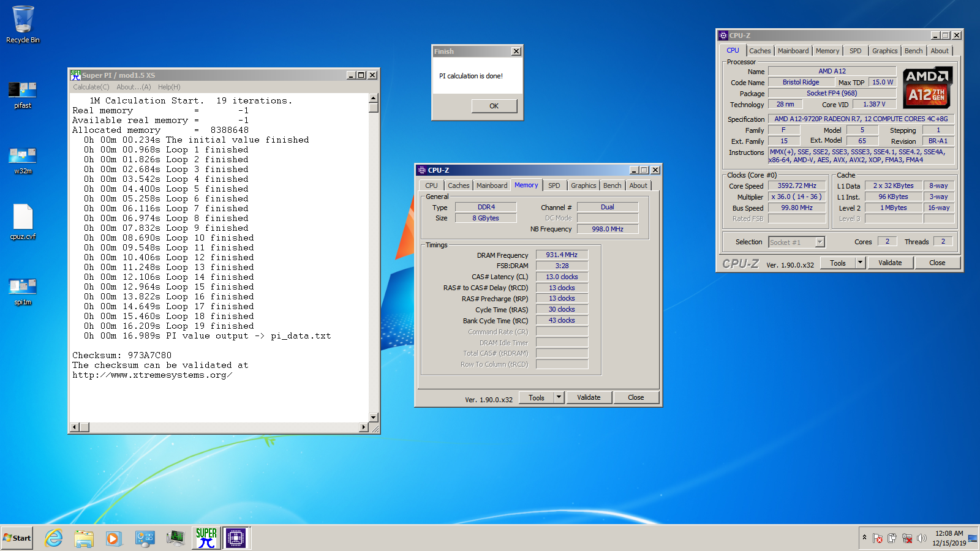Image resolution: width=980 pixels, height=551 pixels.
Task: Switch to SPD tab in CPU-Z CPU window
Action: 856,51
